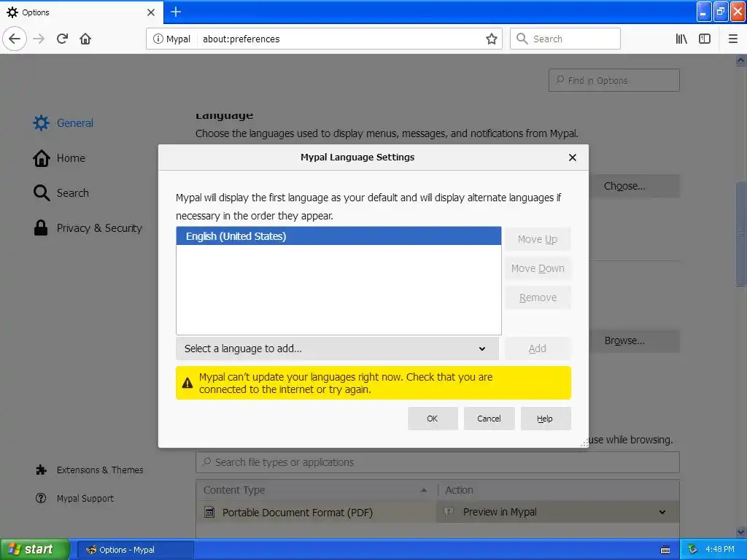Click the Move Down button
The width and height of the screenshot is (747, 560).
[x=538, y=268]
